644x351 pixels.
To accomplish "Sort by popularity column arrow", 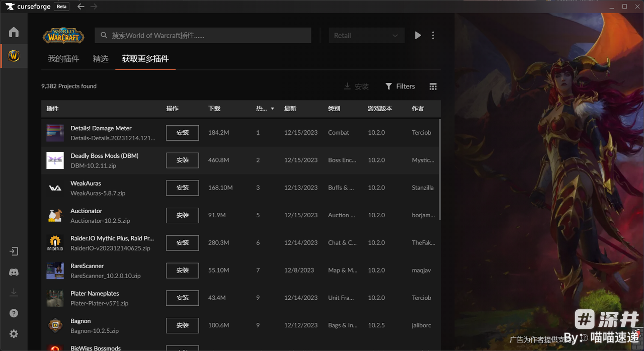I will (x=273, y=109).
